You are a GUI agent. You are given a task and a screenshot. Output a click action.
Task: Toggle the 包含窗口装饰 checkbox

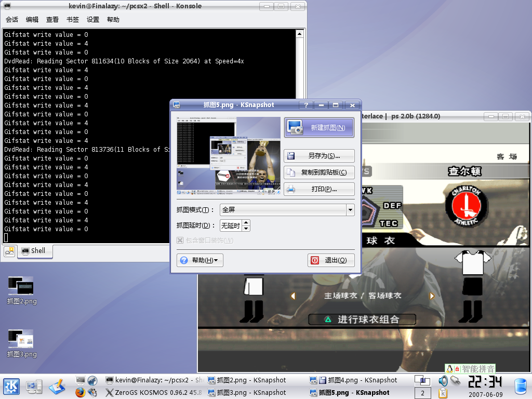pyautogui.click(x=180, y=240)
